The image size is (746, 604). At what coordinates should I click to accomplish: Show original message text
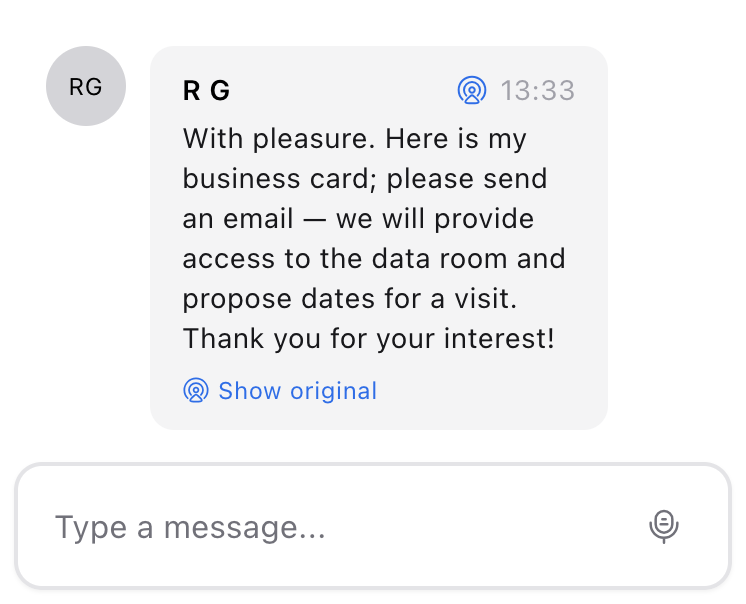(x=297, y=390)
